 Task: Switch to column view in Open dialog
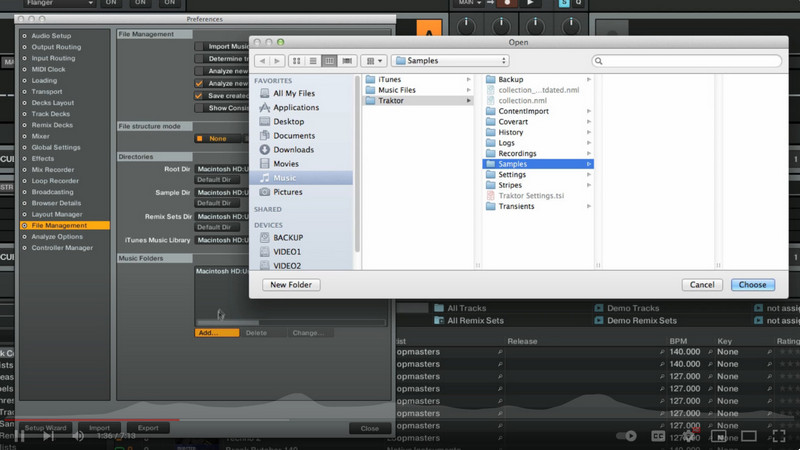pyautogui.click(x=330, y=61)
